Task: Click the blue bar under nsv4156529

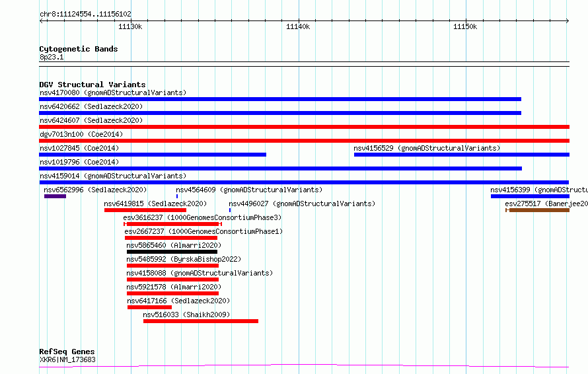Action: [462, 155]
